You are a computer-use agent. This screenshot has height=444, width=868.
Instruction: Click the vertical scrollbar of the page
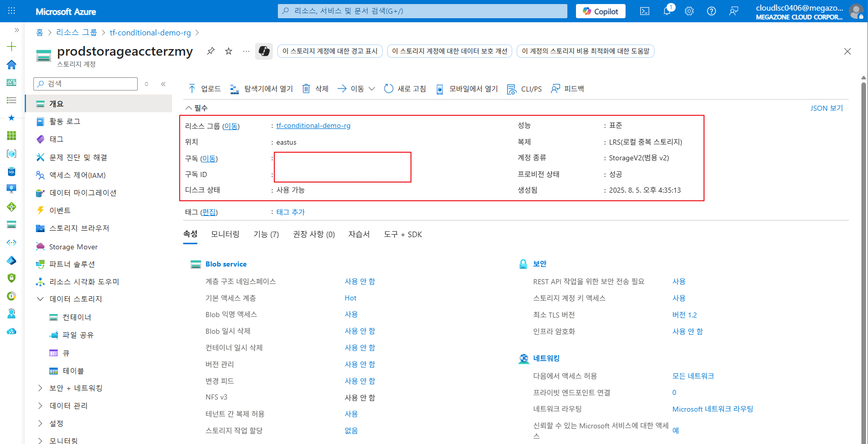[x=864, y=263]
